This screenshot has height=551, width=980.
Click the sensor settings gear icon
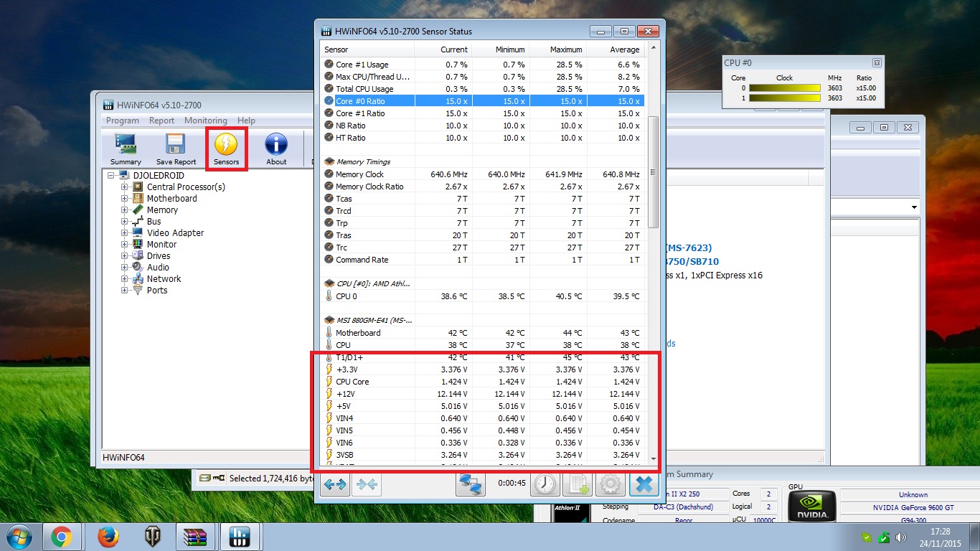pos(611,484)
